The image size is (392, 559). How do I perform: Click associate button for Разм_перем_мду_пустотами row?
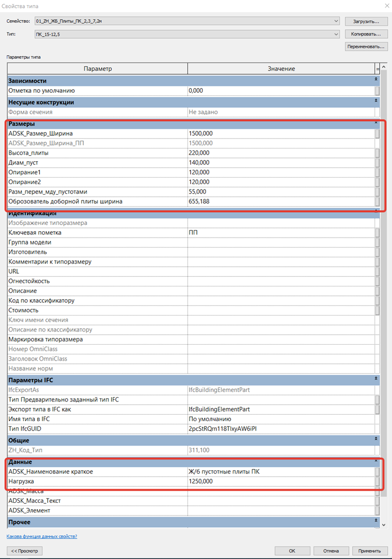[x=377, y=191]
